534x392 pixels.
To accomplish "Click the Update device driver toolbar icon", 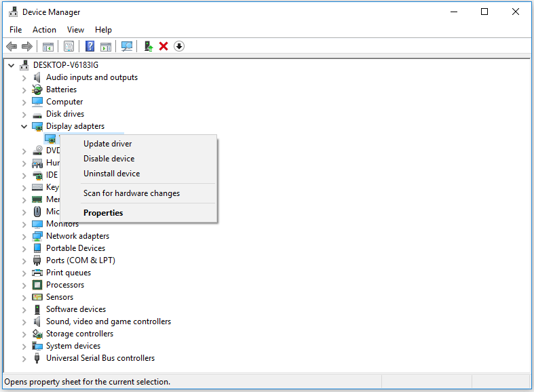I will coord(148,46).
